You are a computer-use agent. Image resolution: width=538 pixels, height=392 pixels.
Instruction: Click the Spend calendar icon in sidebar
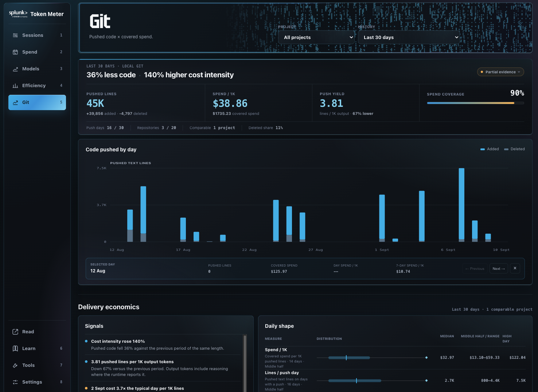click(x=15, y=52)
